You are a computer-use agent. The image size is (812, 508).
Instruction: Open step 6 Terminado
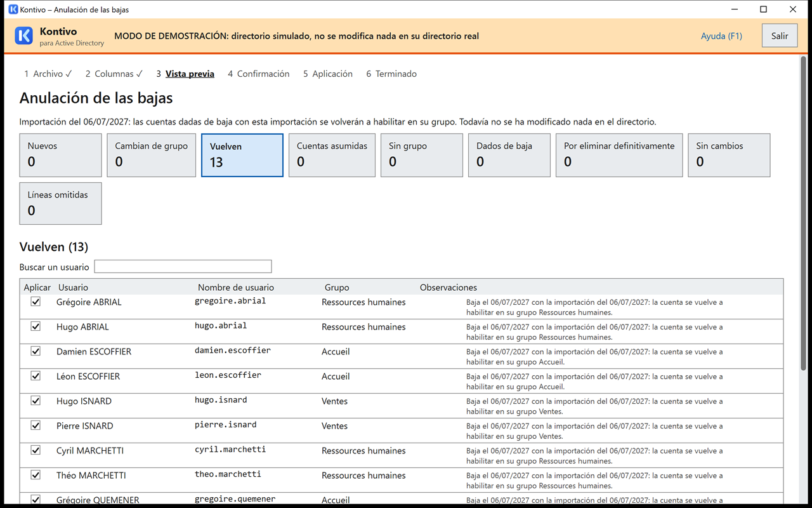click(x=391, y=74)
